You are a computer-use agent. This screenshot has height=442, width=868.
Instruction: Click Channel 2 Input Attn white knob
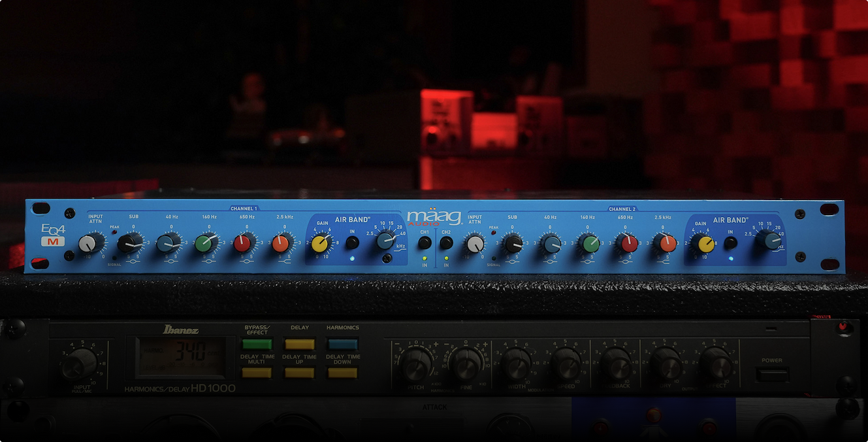click(x=475, y=243)
